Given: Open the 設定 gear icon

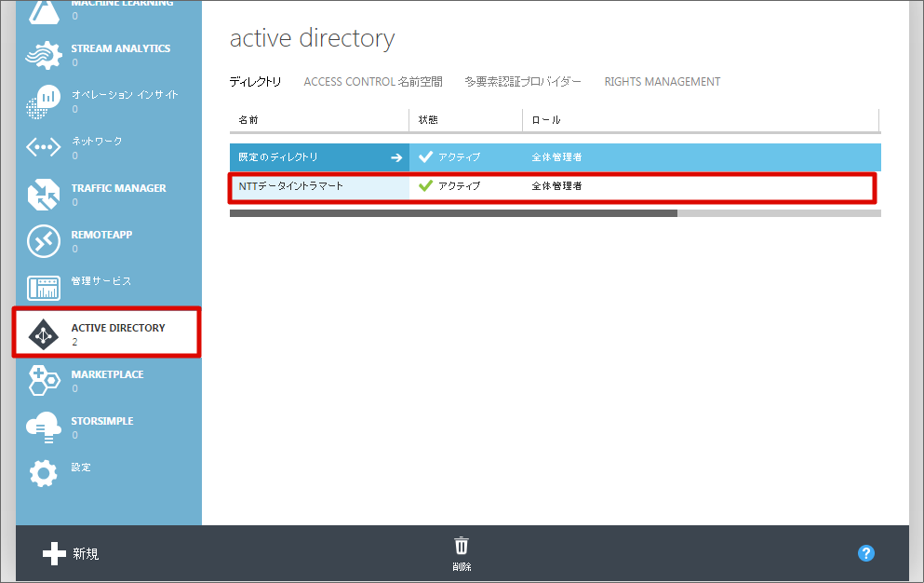Looking at the screenshot, I should [44, 473].
